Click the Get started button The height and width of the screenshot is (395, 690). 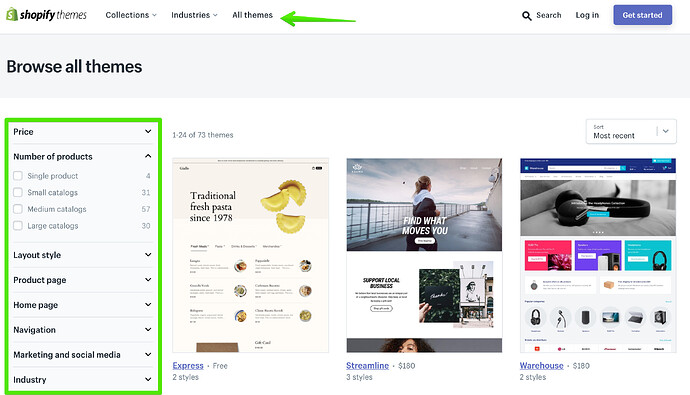click(x=642, y=15)
